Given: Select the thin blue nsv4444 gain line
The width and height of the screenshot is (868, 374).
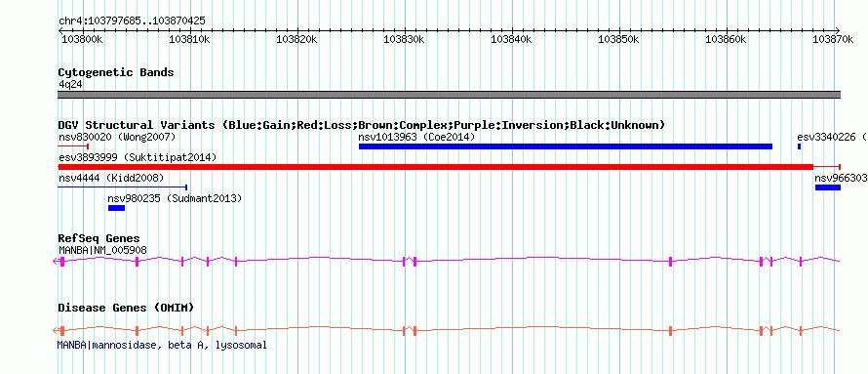Looking at the screenshot, I should click(x=122, y=187).
